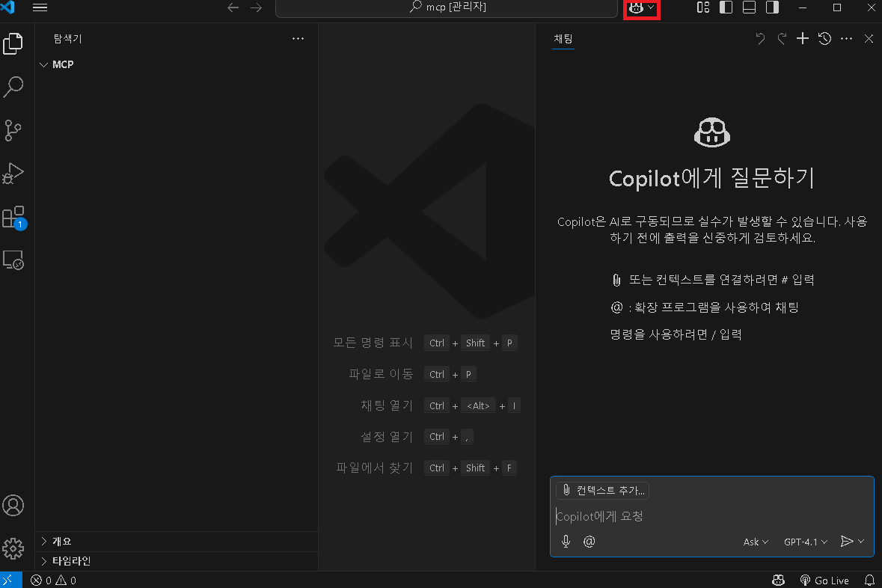Click the Copilot에게 질문하기 heading
The image size is (882, 588).
tap(711, 178)
